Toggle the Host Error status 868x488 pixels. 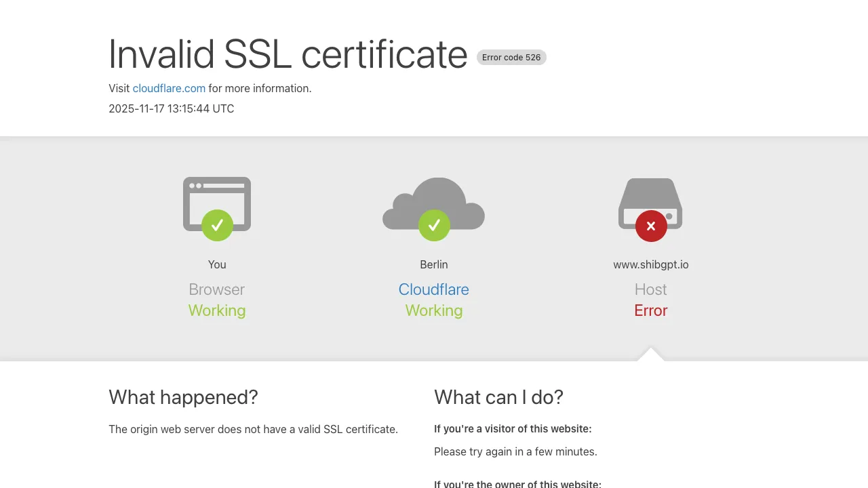point(650,310)
